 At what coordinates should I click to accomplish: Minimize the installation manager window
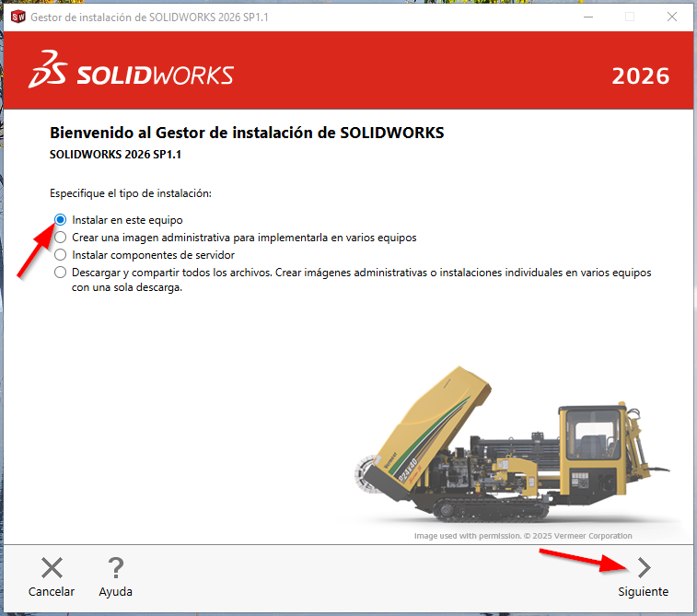tap(588, 17)
